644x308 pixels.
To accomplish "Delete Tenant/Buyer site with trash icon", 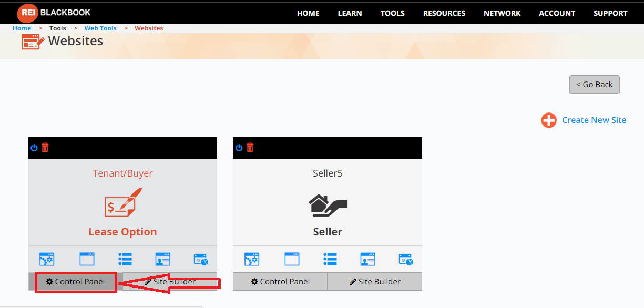I will coord(45,148).
